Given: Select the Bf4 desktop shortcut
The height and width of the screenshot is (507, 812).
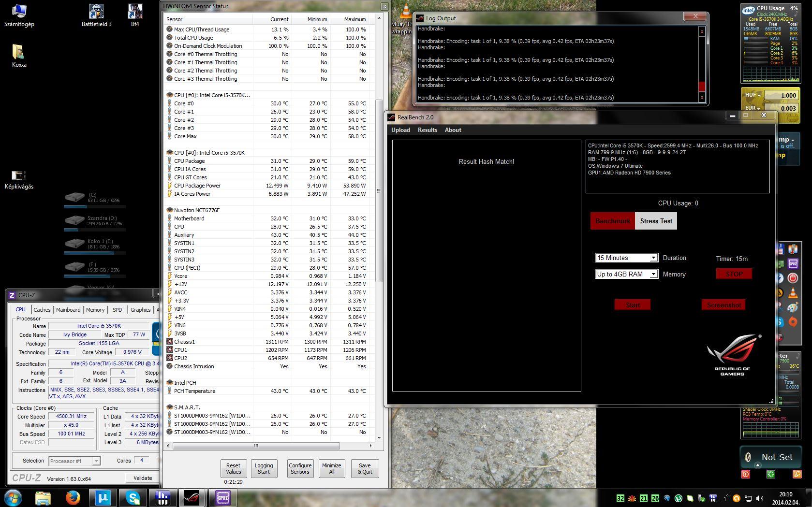Looking at the screenshot, I should [x=135, y=15].
